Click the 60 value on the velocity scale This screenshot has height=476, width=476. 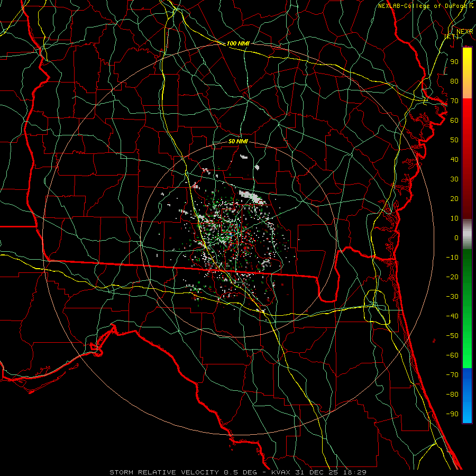pos(454,120)
